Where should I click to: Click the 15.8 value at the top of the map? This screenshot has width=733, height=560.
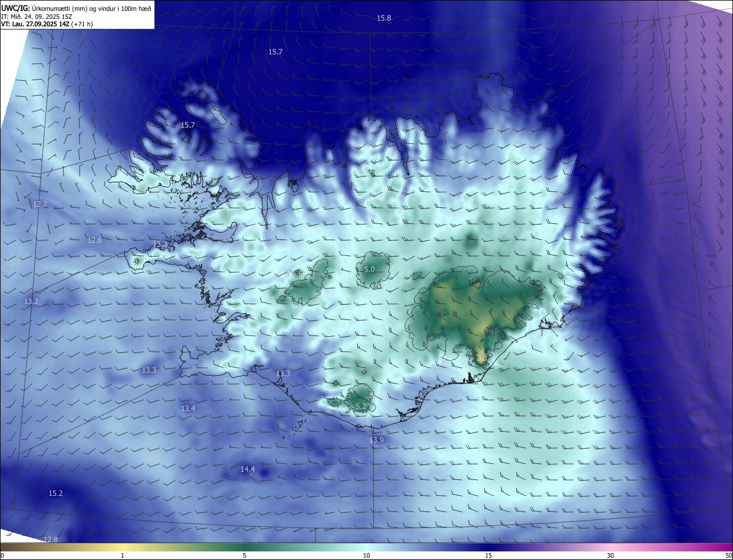(384, 18)
